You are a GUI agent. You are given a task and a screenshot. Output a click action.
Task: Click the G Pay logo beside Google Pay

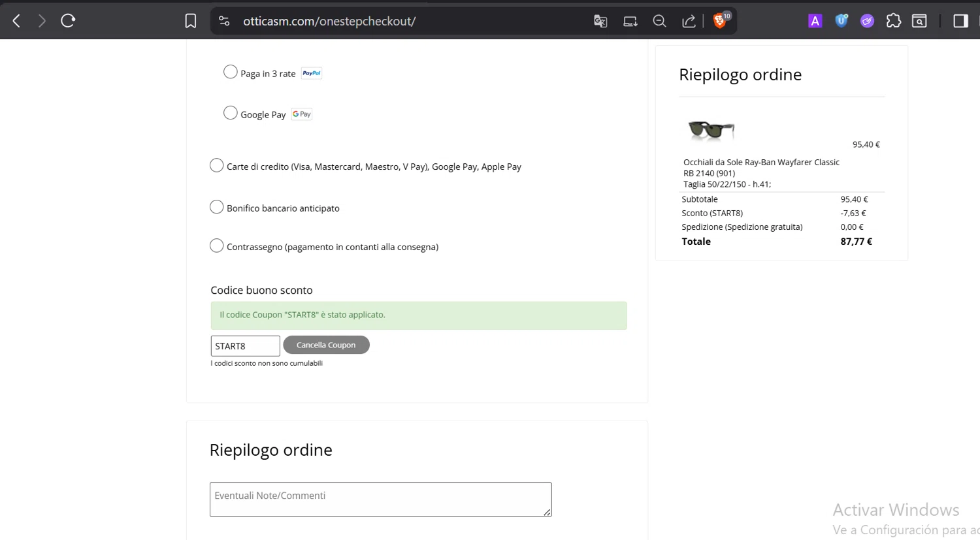tap(302, 114)
